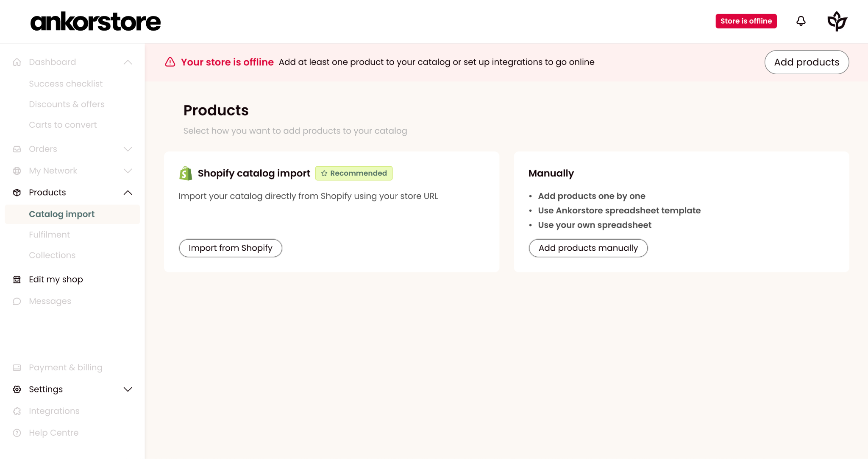Click the Orders inbox icon
868x459 pixels.
[x=17, y=149]
